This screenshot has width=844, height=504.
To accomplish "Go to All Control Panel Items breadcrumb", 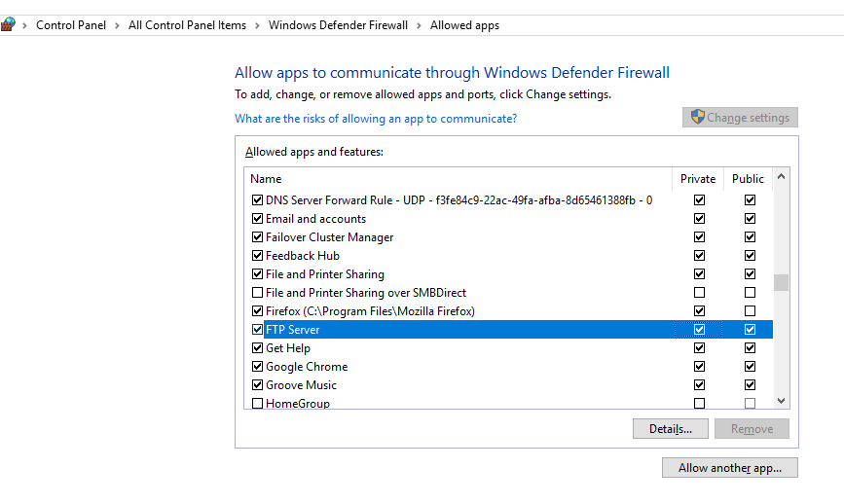I will tap(187, 25).
